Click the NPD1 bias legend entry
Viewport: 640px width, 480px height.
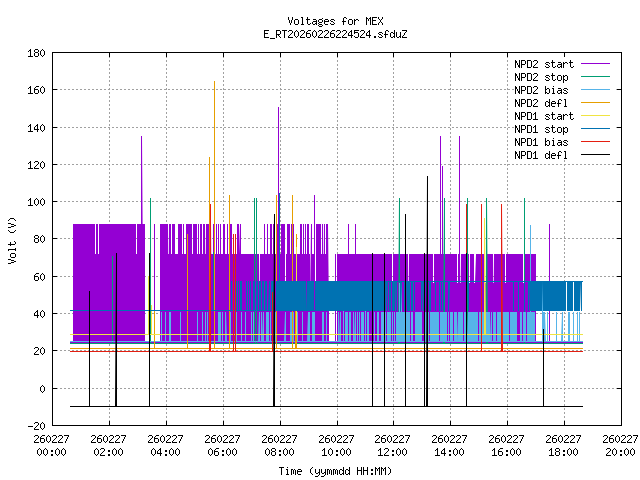point(542,142)
